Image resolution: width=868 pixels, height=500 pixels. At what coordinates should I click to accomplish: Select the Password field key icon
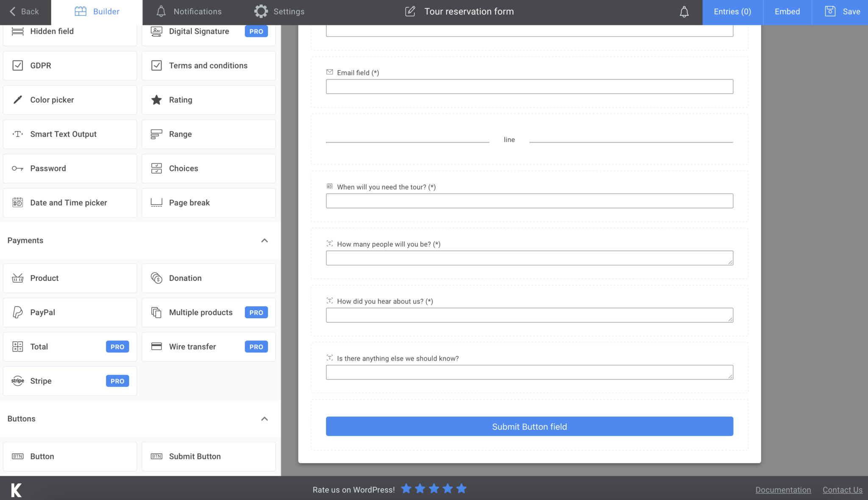(17, 168)
